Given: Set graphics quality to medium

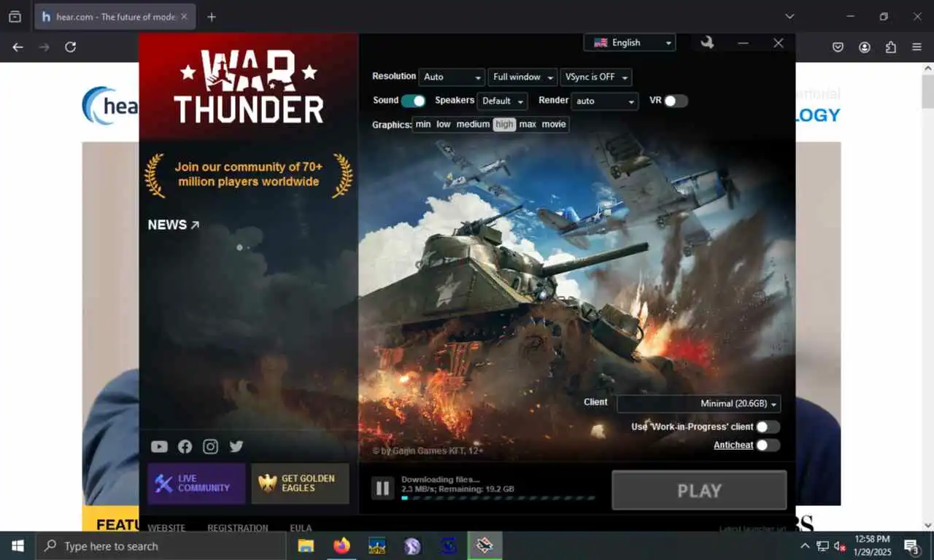Looking at the screenshot, I should [473, 125].
